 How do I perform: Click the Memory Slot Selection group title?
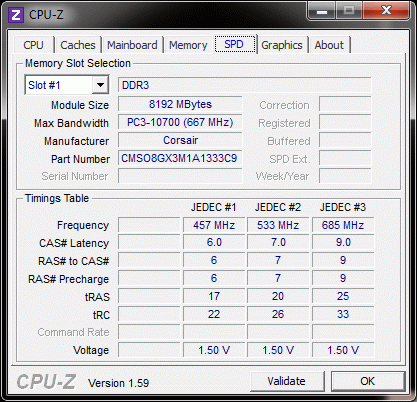78,63
